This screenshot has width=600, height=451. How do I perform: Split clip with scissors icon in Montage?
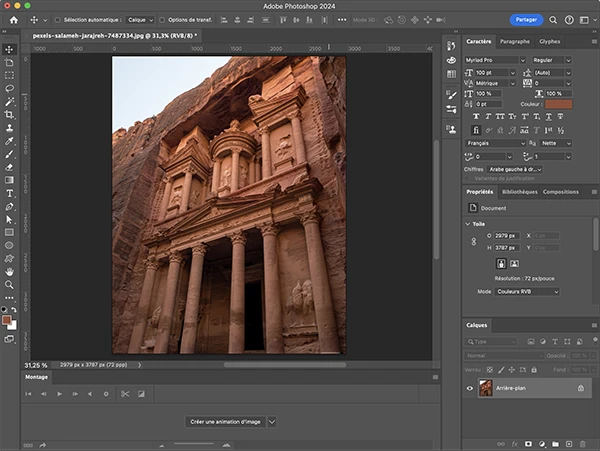point(125,394)
